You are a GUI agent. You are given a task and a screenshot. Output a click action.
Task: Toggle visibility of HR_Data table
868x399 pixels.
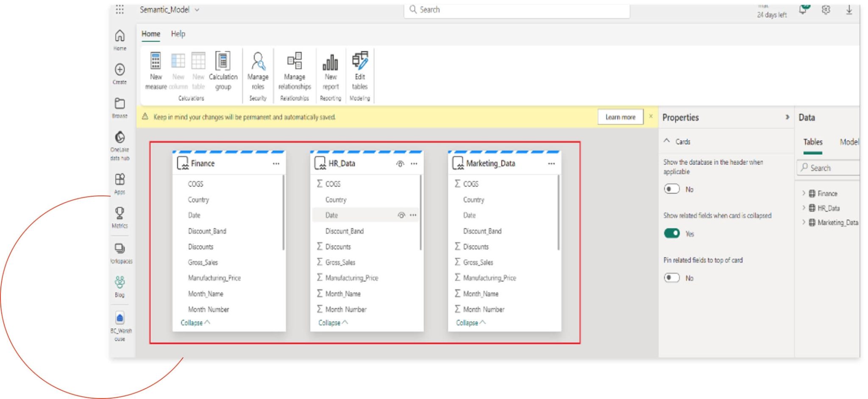click(x=400, y=164)
